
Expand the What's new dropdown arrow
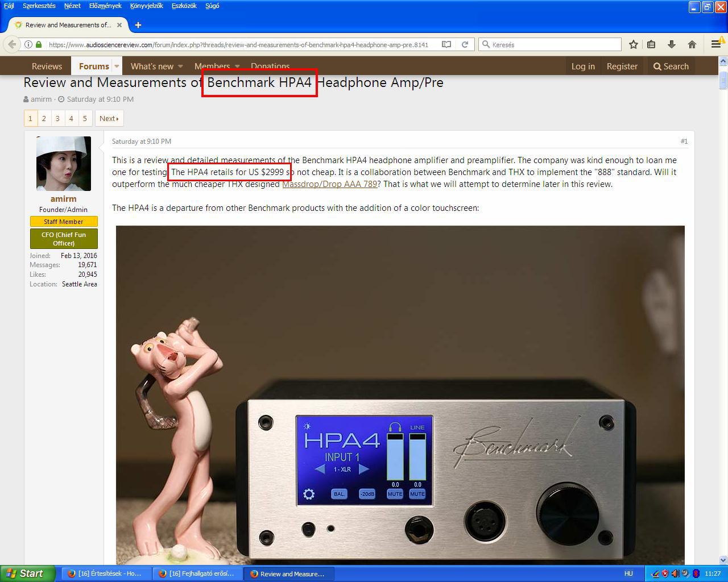181,66
